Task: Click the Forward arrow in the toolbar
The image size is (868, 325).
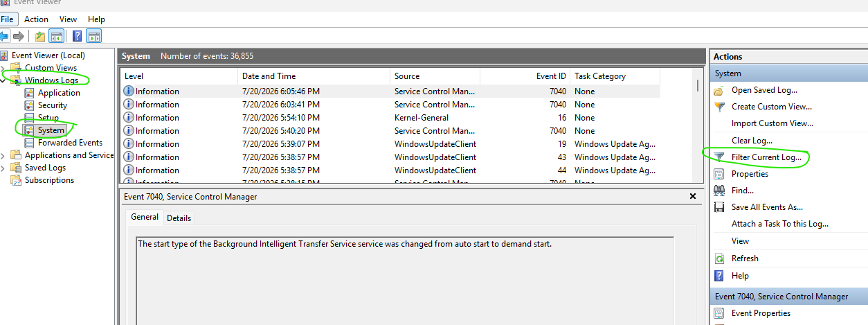Action: (x=19, y=36)
